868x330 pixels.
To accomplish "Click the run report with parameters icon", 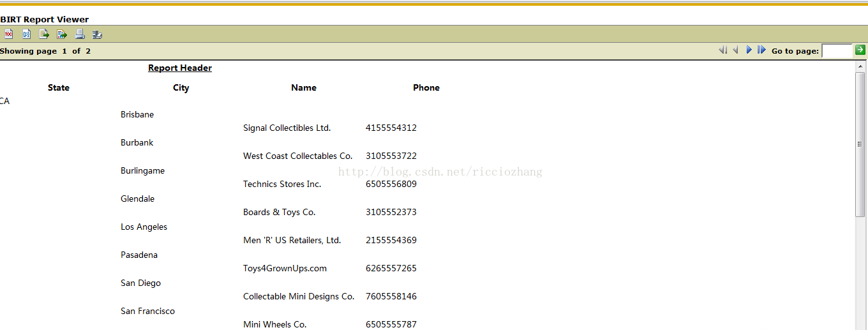I will [x=26, y=34].
